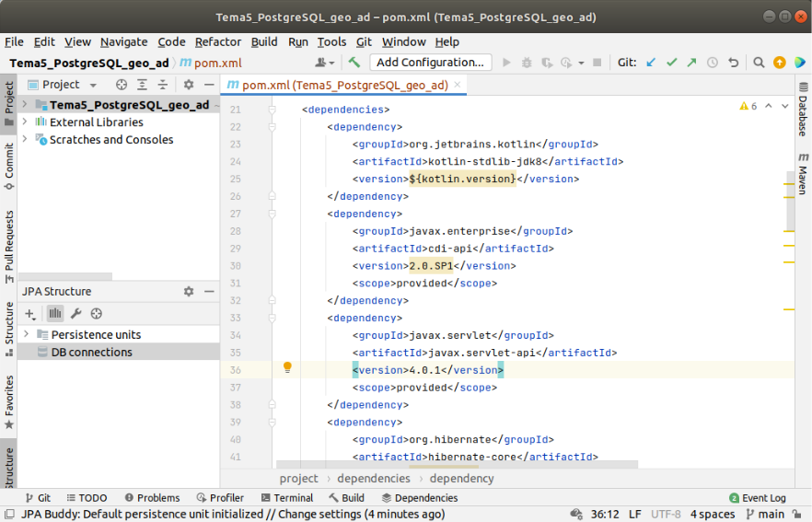Screen dimensions: 812x522
Task: Close the pom.xml editor tab
Action: [x=458, y=85]
